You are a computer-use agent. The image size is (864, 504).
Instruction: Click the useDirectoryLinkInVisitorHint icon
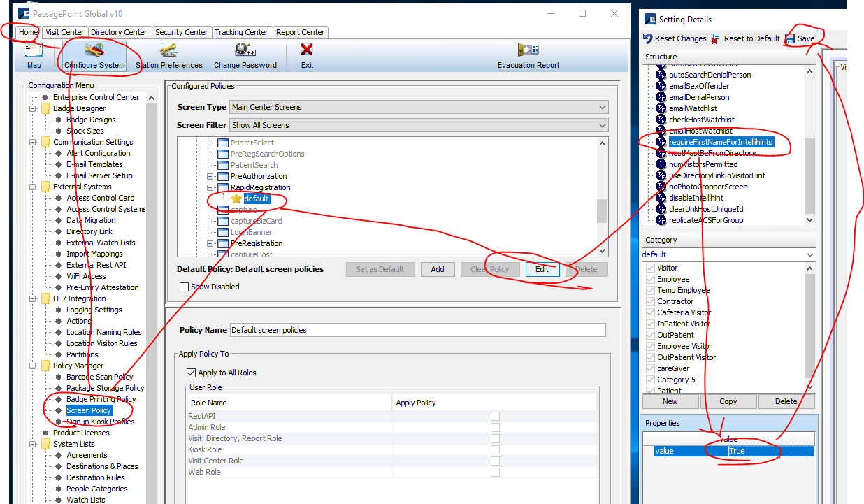[661, 175]
